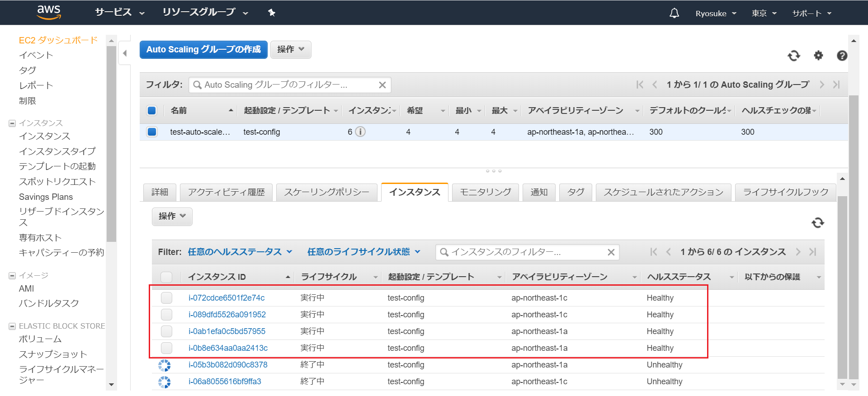Go to next page of Auto Scaling groups
Viewport: 868px width, 396px height.
(x=822, y=85)
